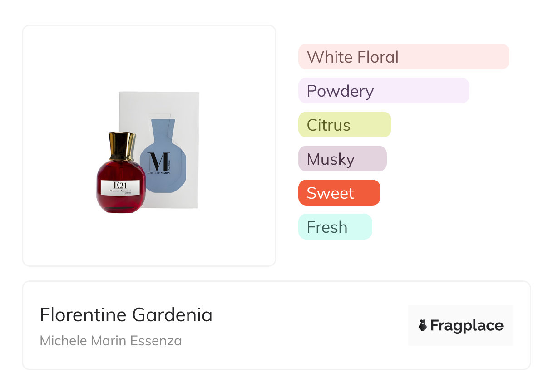Click the fragrance info card at bottom

click(276, 325)
